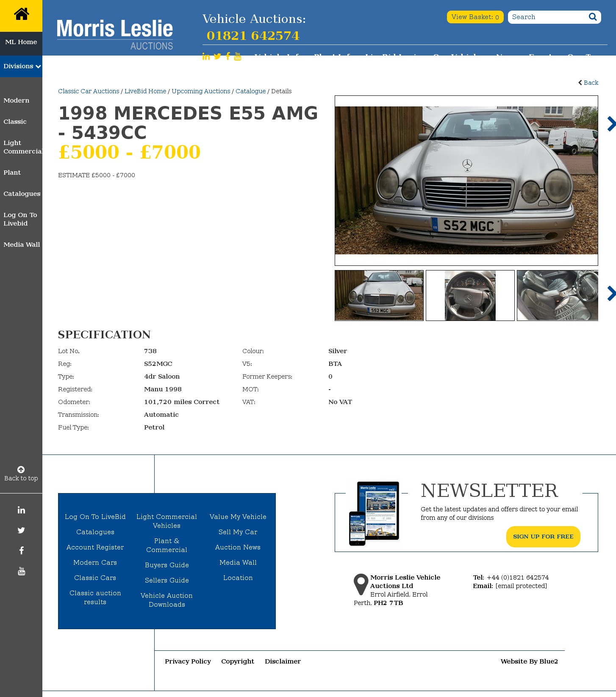Open Light Commercial in the sidebar
The image size is (616, 697).
(x=23, y=147)
